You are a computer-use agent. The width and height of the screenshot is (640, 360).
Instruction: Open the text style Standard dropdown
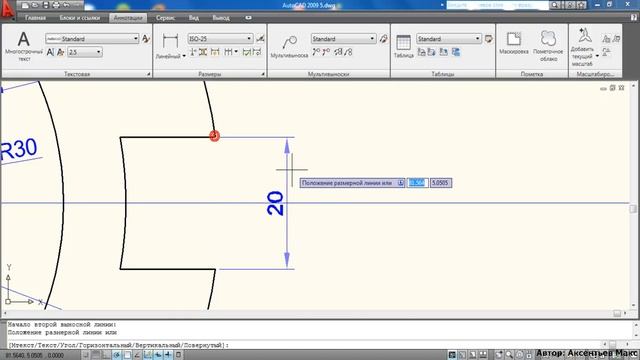pyautogui.click(x=92, y=39)
